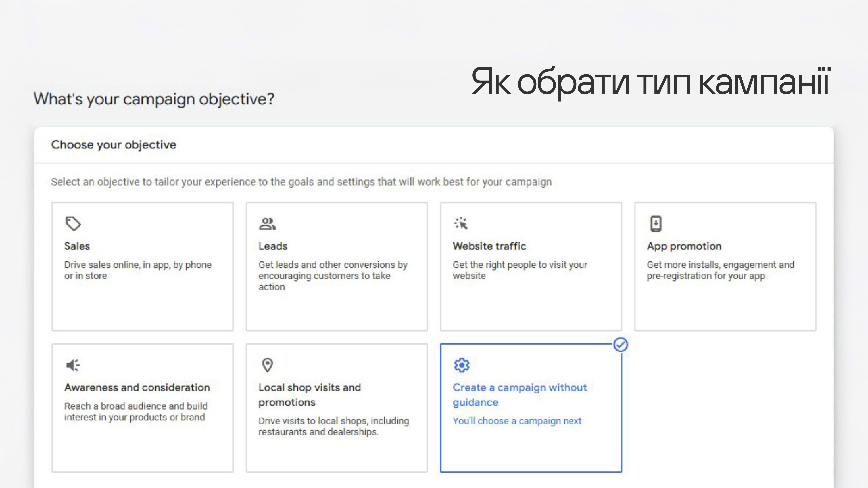Image resolution: width=868 pixels, height=488 pixels.
Task: Click the 'Select an objective to tailor your experience' instruction
Action: (301, 182)
